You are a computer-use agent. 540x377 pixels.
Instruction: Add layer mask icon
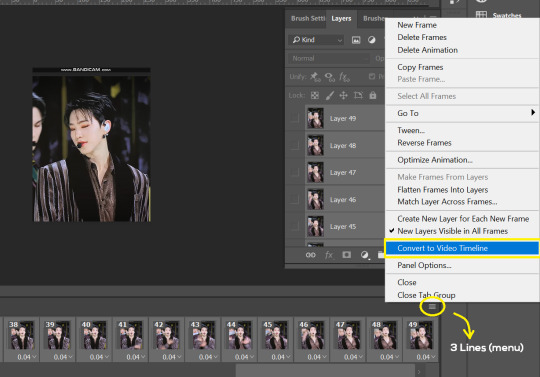point(346,255)
